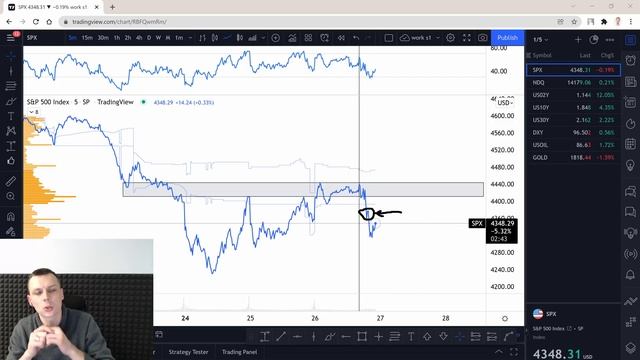
Task: Open the Trading Panel tab
Action: coord(240,352)
